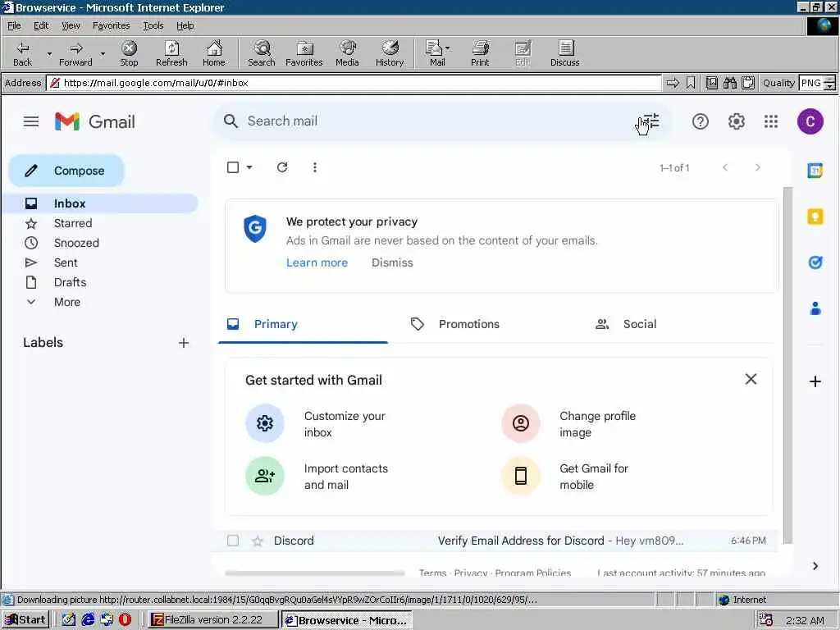Viewport: 840px width, 630px height.
Task: Click the Forward toolbar button
Action: [x=75, y=53]
